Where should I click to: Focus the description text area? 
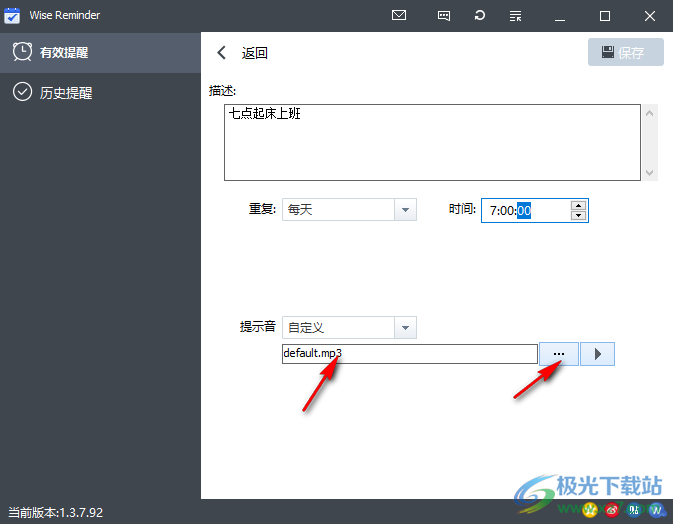pyautogui.click(x=432, y=142)
